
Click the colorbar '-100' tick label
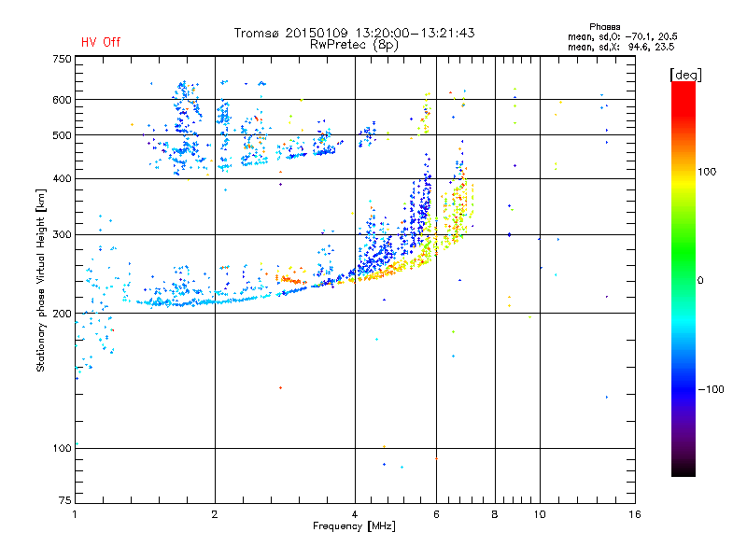[x=712, y=389]
